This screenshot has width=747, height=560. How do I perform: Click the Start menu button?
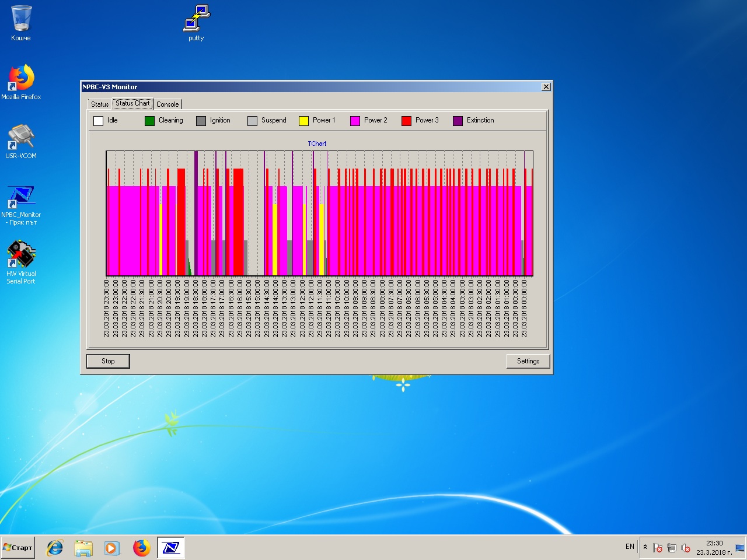click(18, 548)
